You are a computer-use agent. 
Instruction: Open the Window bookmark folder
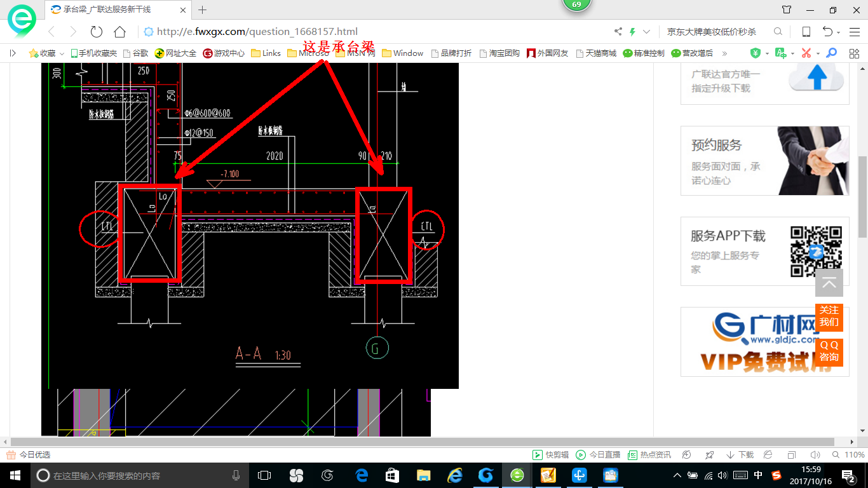coord(403,53)
